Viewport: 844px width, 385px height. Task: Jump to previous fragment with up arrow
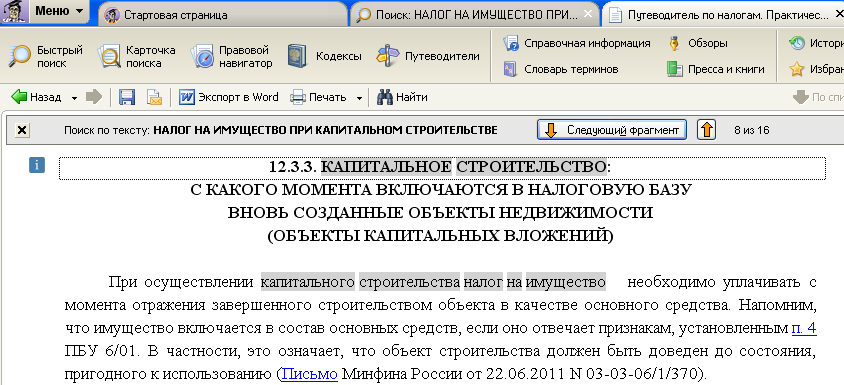pos(706,130)
